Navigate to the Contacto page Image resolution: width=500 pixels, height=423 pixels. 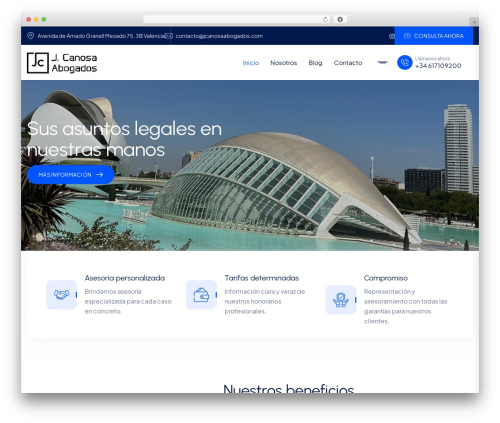(x=348, y=63)
